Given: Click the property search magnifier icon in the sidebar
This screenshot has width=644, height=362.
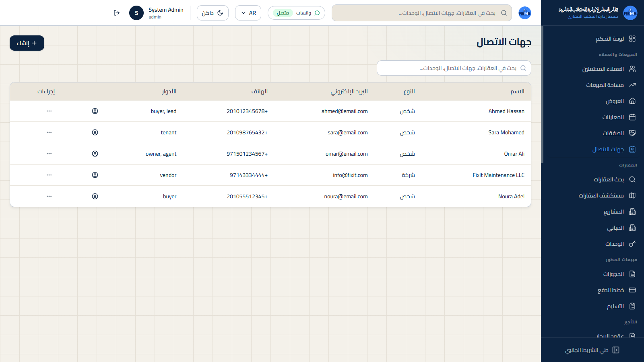Looking at the screenshot, I should pos(632,179).
